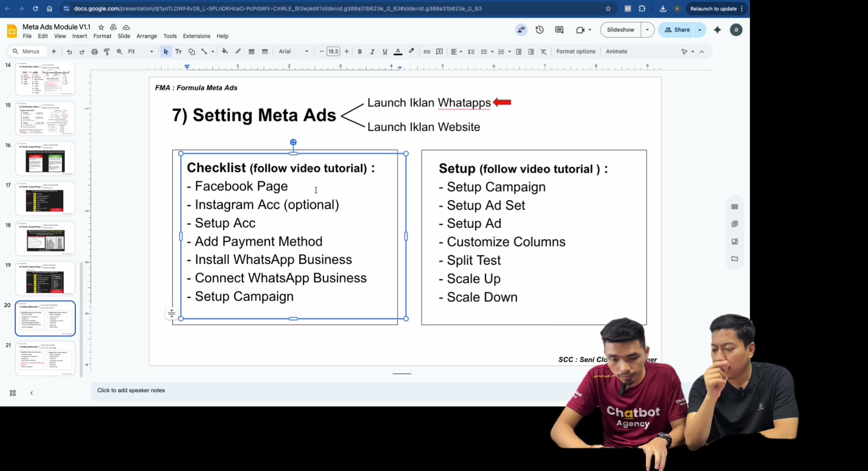The image size is (868, 471).
Task: Toggle Bold formatting
Action: pyautogui.click(x=360, y=51)
